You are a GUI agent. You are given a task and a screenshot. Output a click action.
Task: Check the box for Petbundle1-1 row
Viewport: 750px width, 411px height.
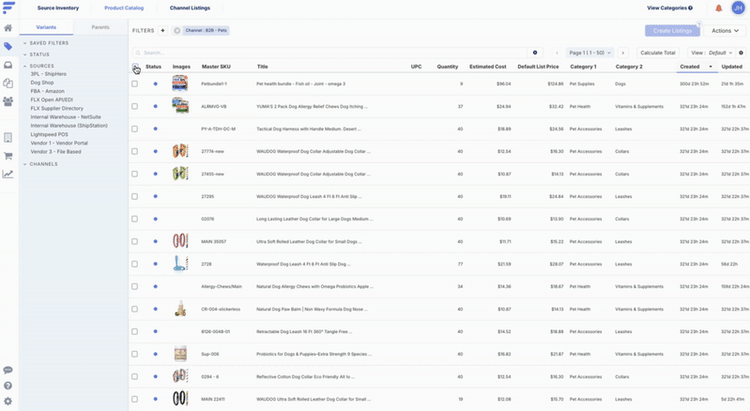[x=135, y=84]
